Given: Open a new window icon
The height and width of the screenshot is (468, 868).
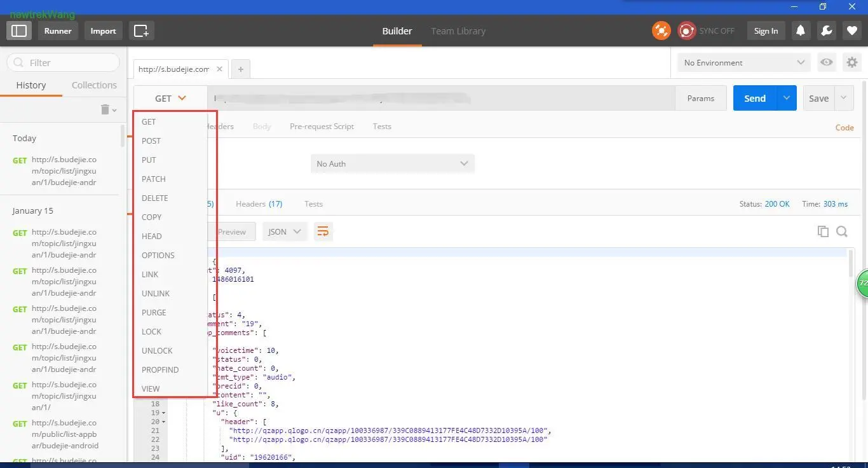Looking at the screenshot, I should point(141,31).
